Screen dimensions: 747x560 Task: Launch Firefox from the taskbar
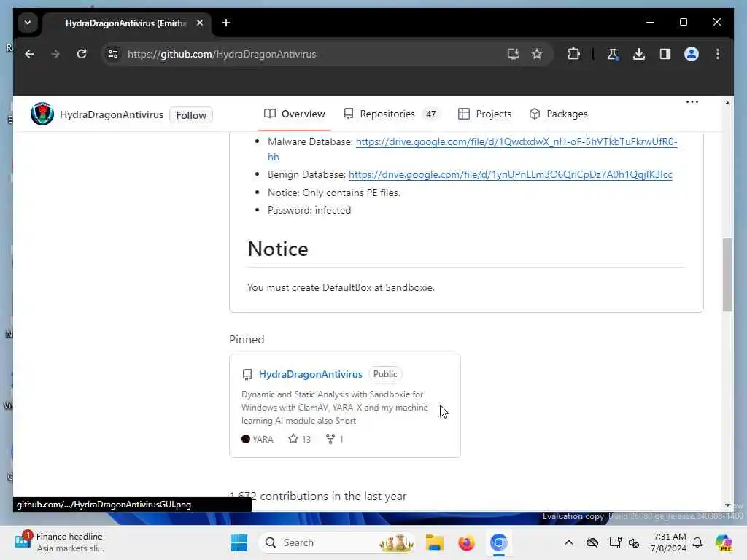[x=466, y=542]
